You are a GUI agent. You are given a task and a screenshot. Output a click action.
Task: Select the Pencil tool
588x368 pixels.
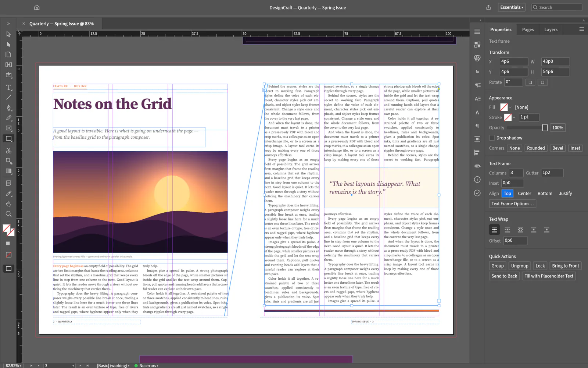(8, 118)
